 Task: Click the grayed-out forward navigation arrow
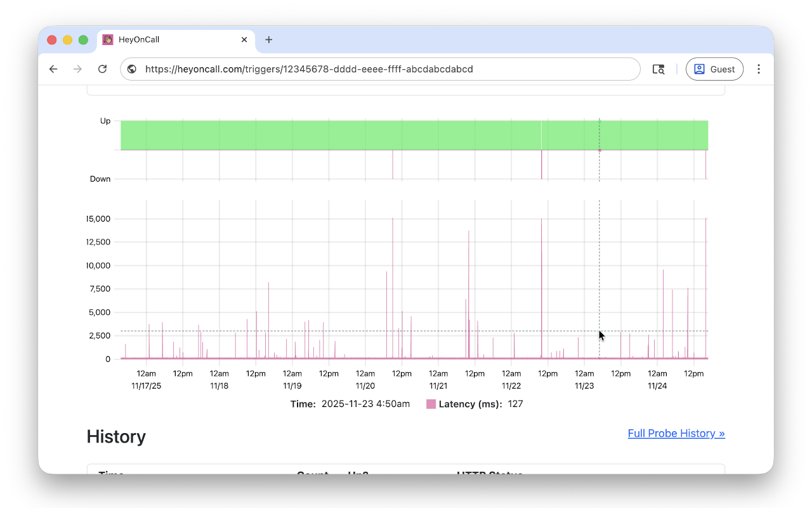pyautogui.click(x=77, y=69)
